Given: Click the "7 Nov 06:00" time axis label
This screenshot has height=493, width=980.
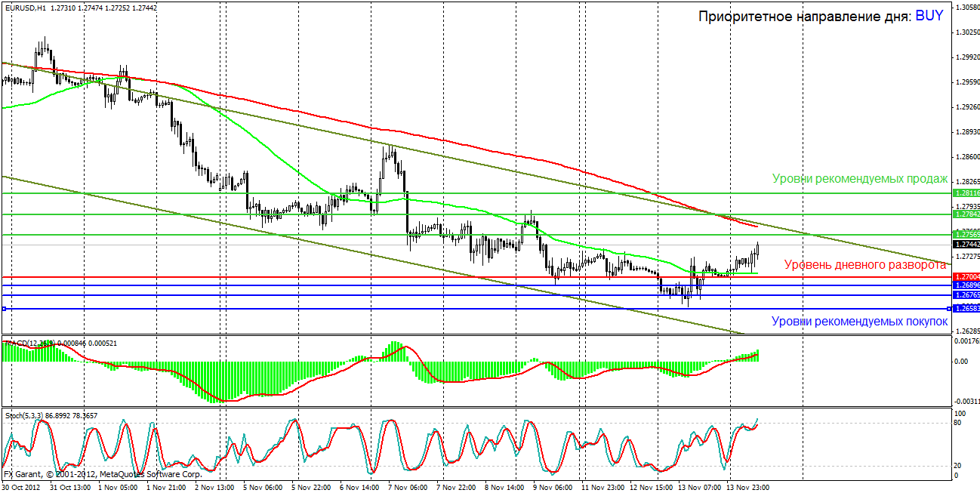Looking at the screenshot, I should [406, 488].
